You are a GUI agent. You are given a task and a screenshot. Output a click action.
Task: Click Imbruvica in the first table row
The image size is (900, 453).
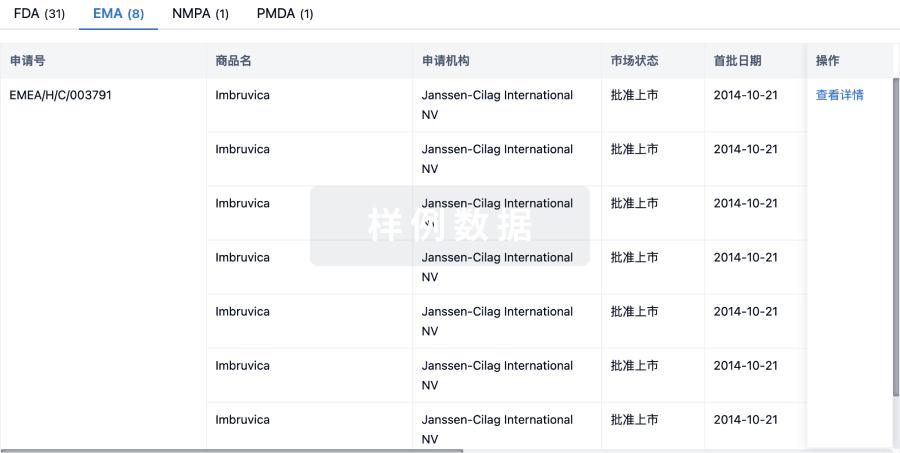242,95
